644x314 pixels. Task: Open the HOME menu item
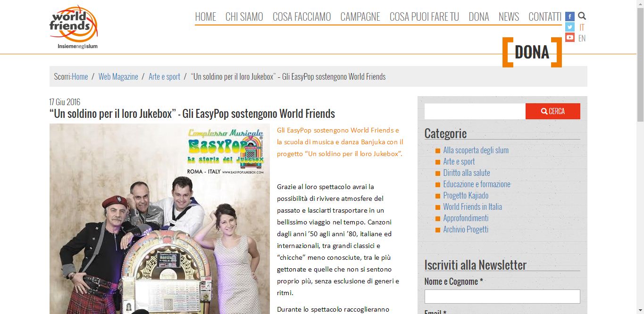pos(205,17)
